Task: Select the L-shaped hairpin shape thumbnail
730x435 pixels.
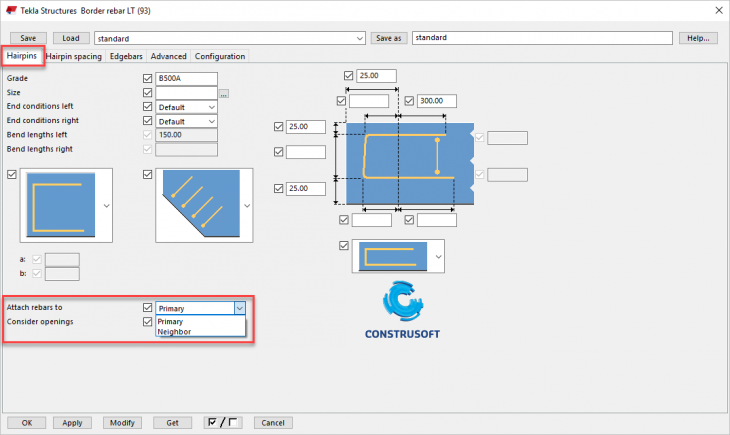Action: coord(61,205)
